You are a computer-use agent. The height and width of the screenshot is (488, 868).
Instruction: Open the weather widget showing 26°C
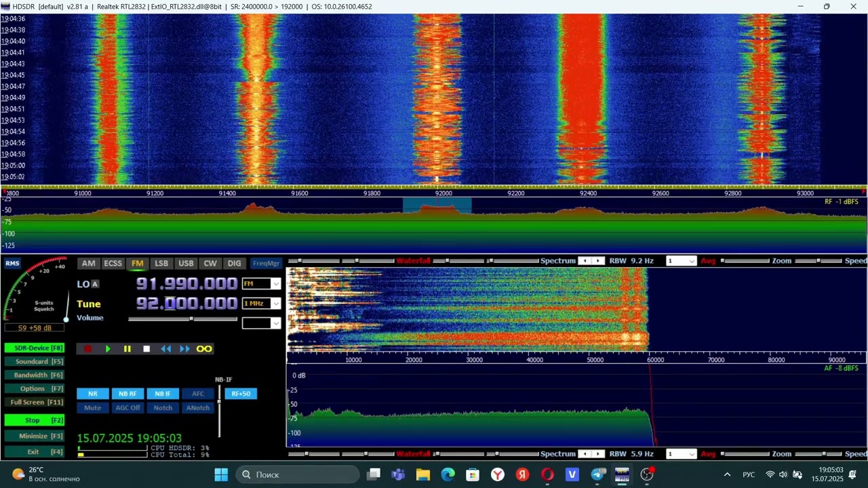pos(46,474)
